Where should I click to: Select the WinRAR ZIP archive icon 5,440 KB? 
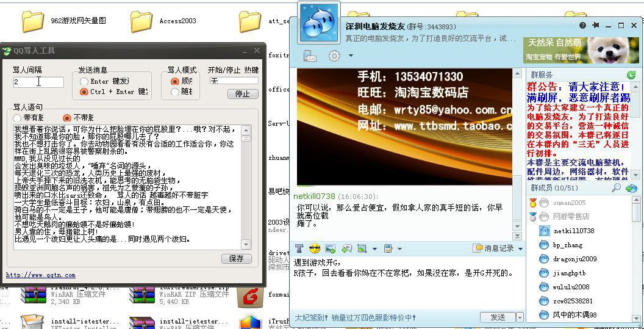[141, 296]
